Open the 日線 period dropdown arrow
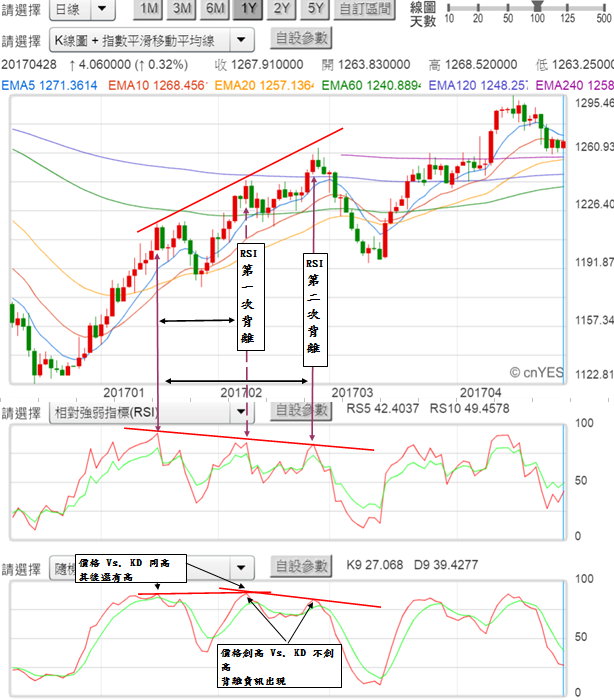 102,8
